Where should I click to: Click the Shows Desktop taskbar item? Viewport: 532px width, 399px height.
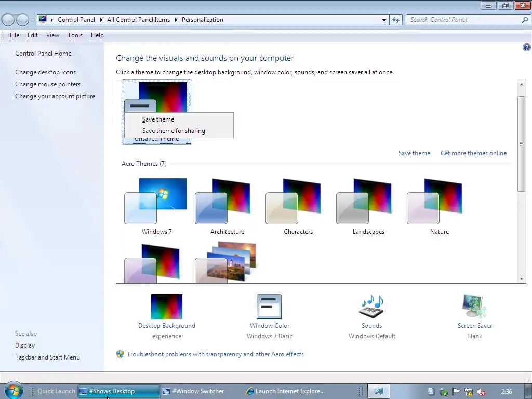119,391
